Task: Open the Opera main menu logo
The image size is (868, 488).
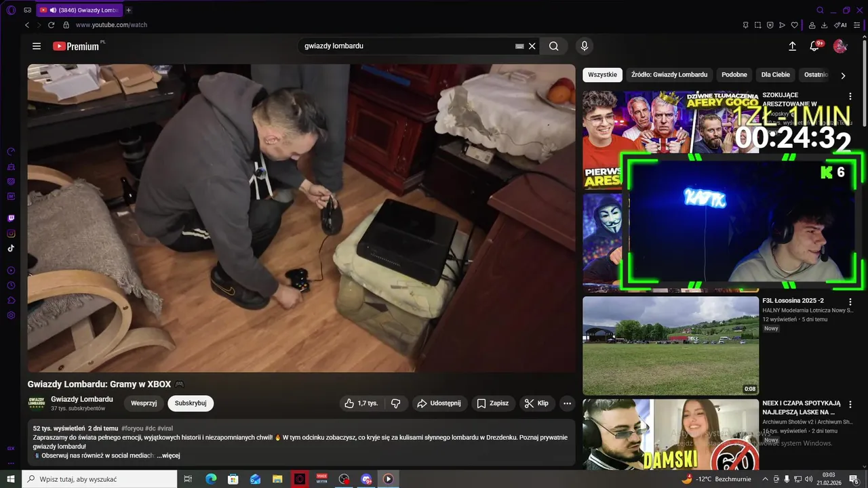Action: point(11,10)
